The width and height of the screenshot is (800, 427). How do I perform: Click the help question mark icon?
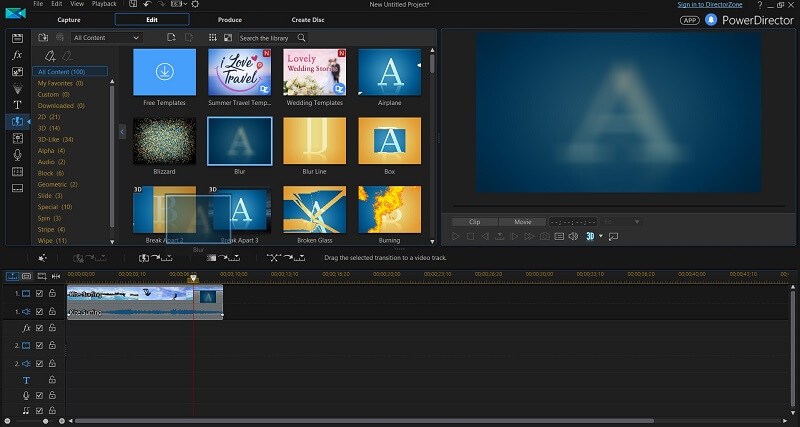pyautogui.click(x=760, y=5)
